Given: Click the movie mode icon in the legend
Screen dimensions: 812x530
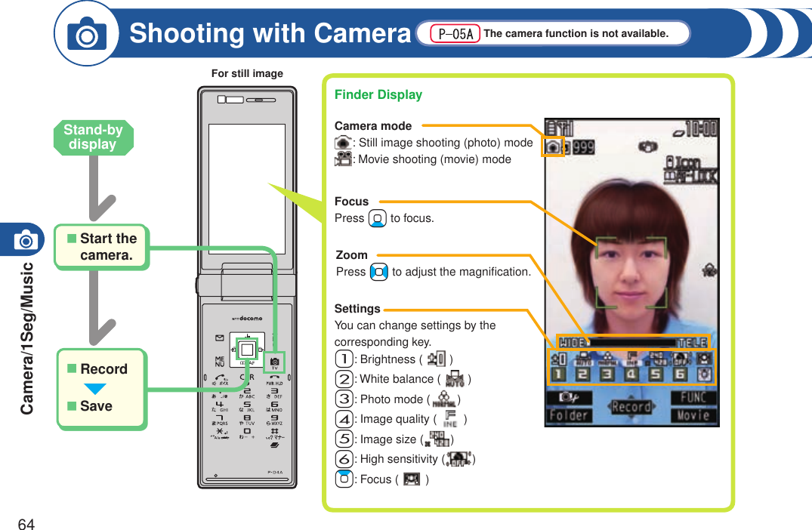Looking at the screenshot, I should pos(344,159).
